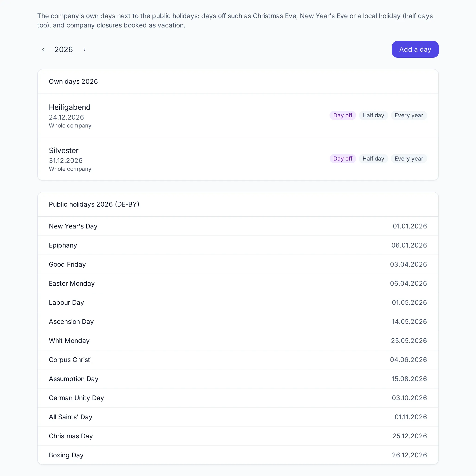Click Half day tag on Heiligabend row
The height and width of the screenshot is (476, 476).
(373, 115)
